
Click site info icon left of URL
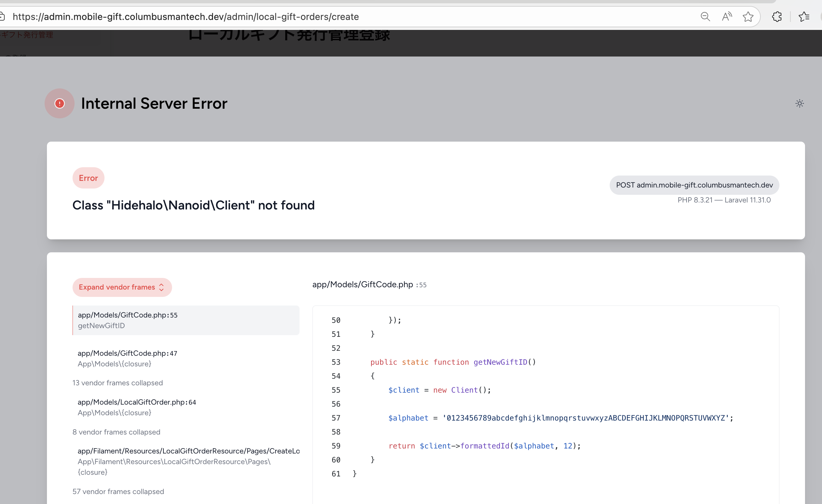coord(2,17)
